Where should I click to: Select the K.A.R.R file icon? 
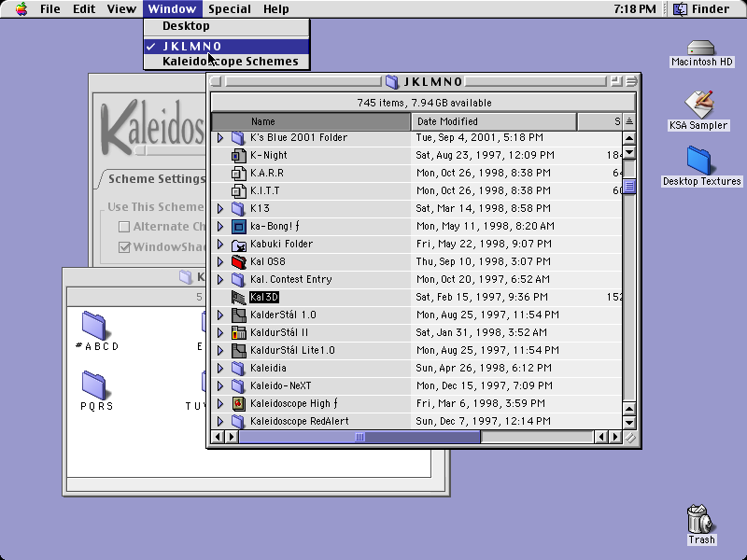238,173
